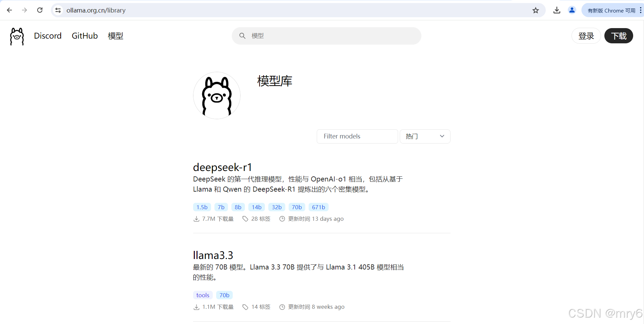This screenshot has width=644, height=324.
Task: Click the deepseek-r1 description paragraph
Action: click(x=298, y=184)
